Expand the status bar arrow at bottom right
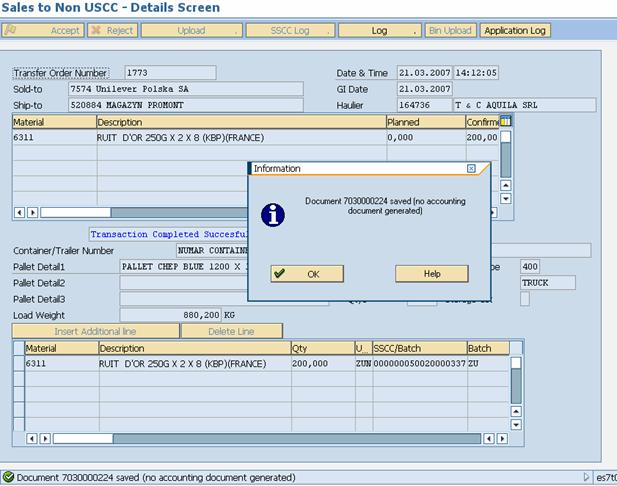Image resolution: width=617 pixels, height=486 pixels. pyautogui.click(x=585, y=478)
